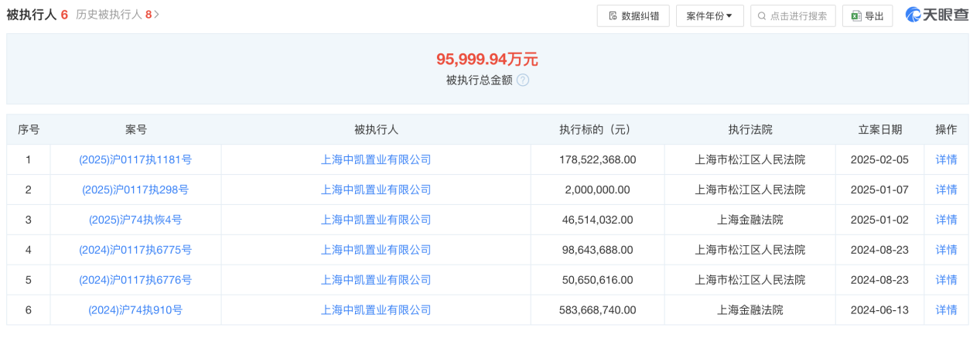Click the amount 2,000,000.00
Image resolution: width=980 pixels, height=345 pixels.
coord(597,190)
